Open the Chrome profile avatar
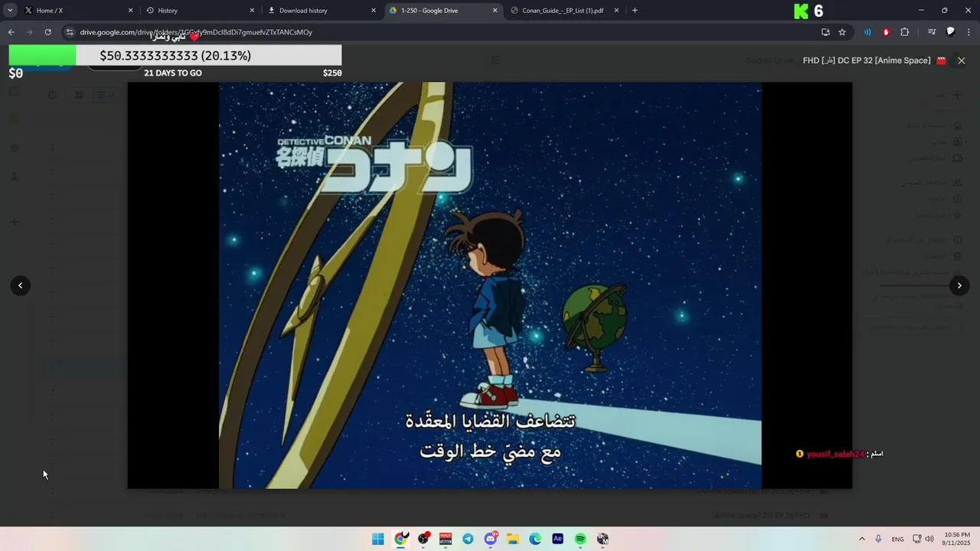 click(x=950, y=32)
